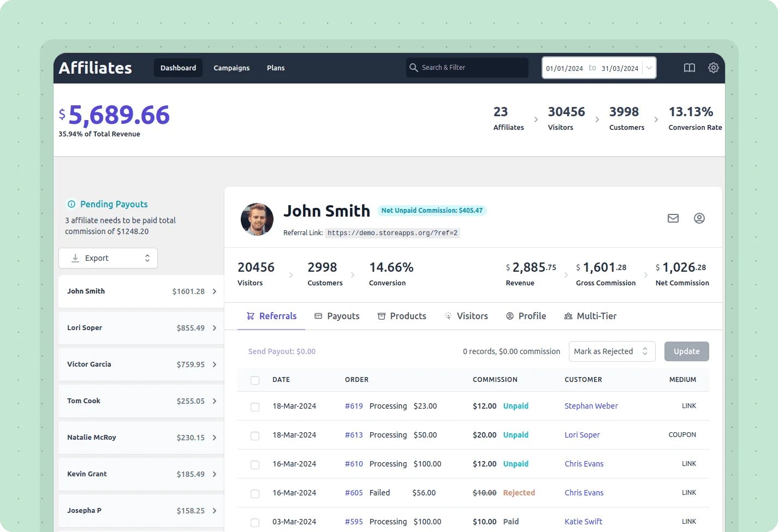Click John Smith's avatar photo
The width and height of the screenshot is (778, 532).
click(x=257, y=219)
